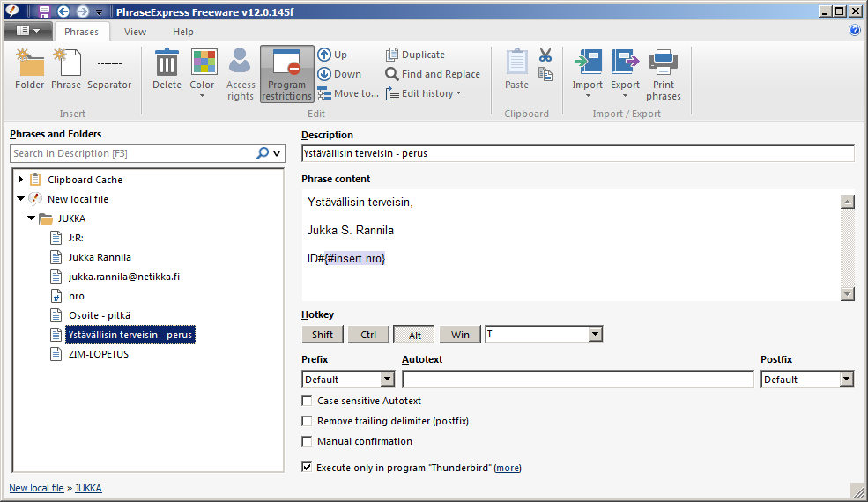Select the nro phrase

click(x=77, y=296)
